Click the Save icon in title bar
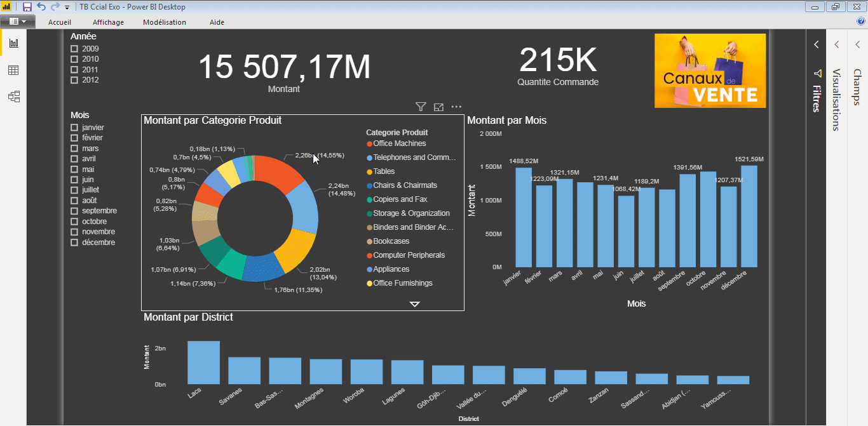Image resolution: width=868 pixels, height=426 pixels. (27, 7)
